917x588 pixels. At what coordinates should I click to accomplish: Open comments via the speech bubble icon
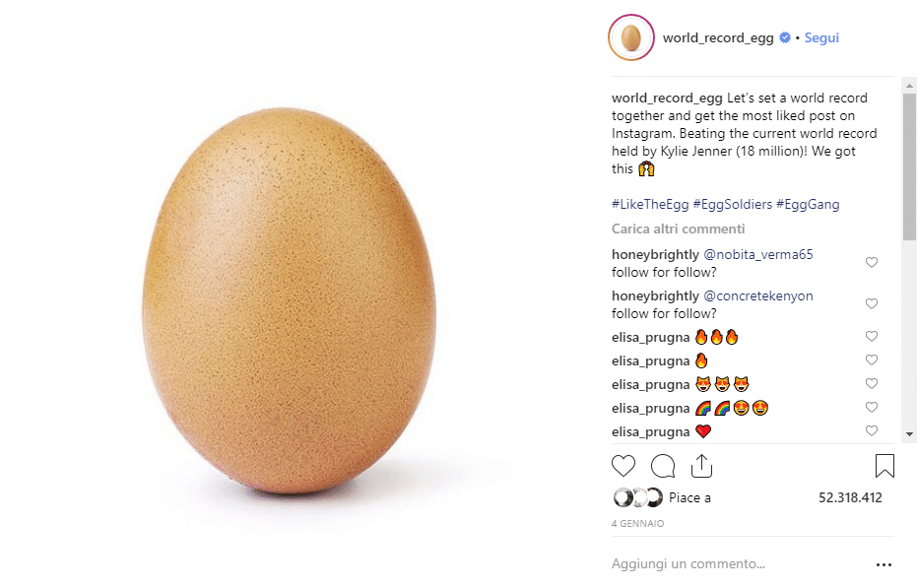pos(662,465)
